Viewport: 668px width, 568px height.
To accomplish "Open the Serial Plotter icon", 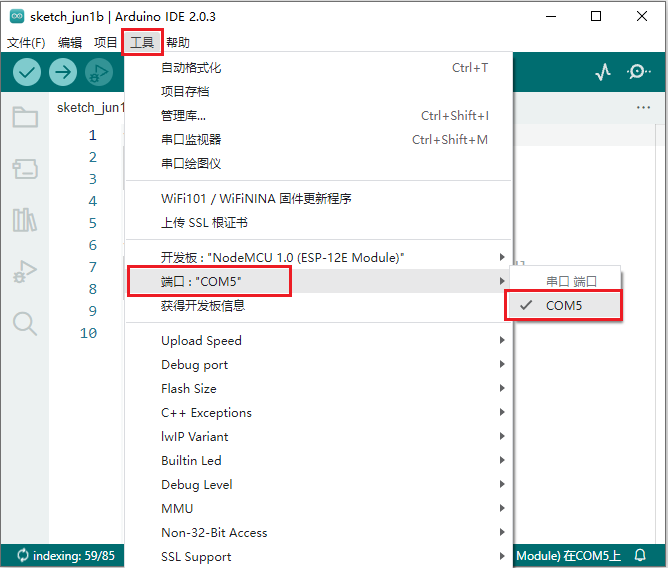I will (x=603, y=72).
